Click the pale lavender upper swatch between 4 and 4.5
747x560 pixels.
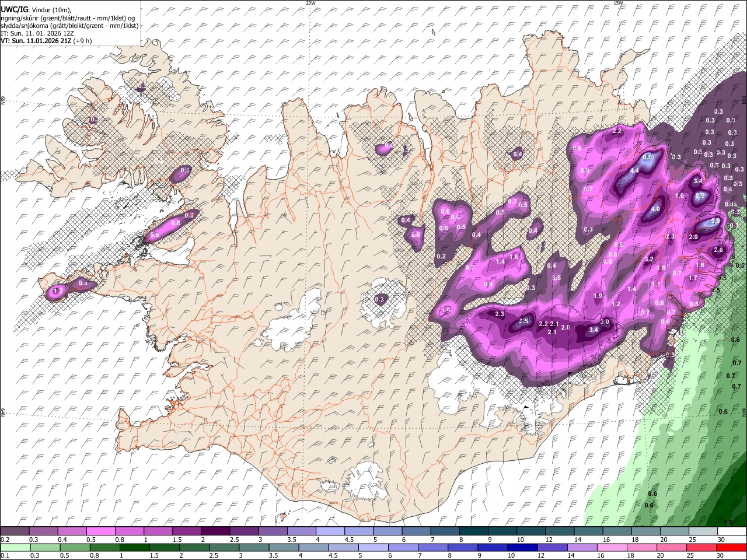pos(330,531)
